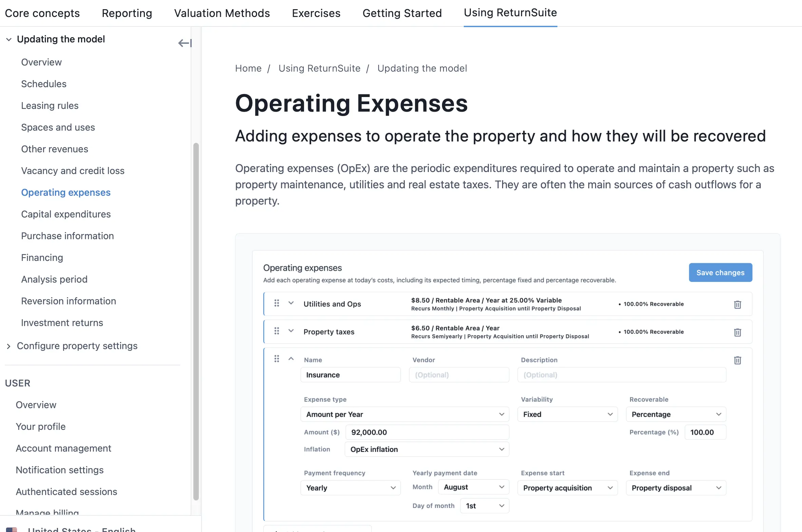Open the Payment frequency Yearly dropdown
The image size is (802, 532).
tap(350, 488)
